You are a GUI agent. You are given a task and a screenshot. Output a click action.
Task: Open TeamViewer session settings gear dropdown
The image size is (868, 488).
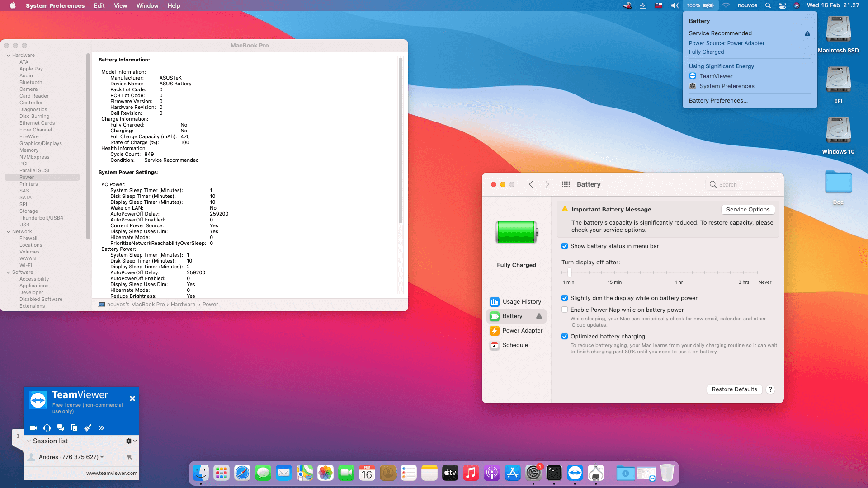(x=130, y=441)
